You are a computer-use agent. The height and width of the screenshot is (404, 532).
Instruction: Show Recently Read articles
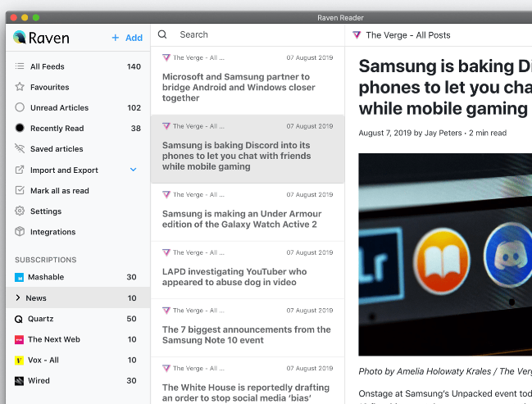(78, 128)
